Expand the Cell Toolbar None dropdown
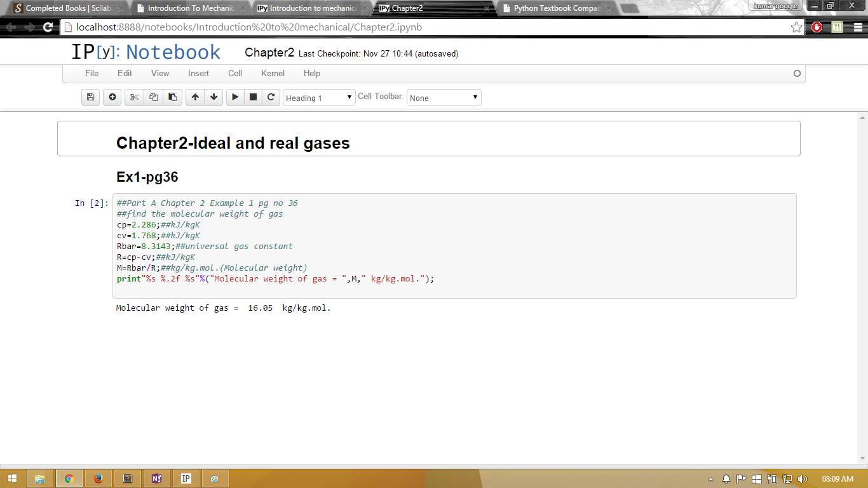 coord(444,98)
